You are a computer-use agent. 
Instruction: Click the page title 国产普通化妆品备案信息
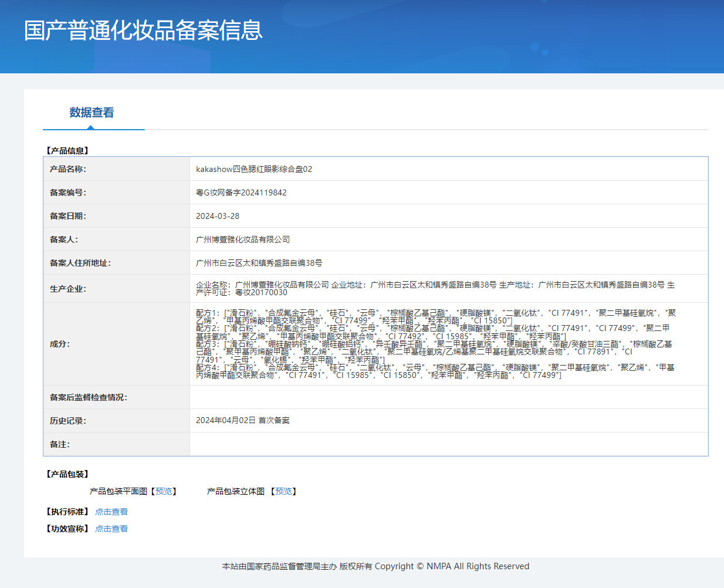click(x=143, y=31)
